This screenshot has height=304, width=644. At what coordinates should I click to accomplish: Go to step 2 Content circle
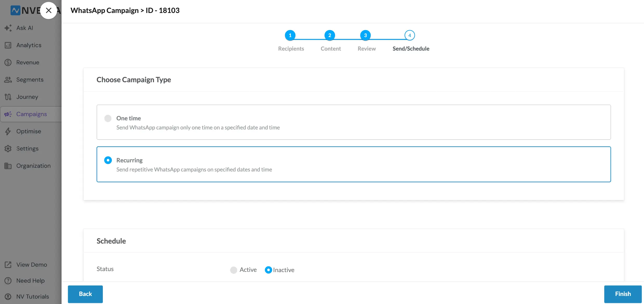click(x=330, y=35)
